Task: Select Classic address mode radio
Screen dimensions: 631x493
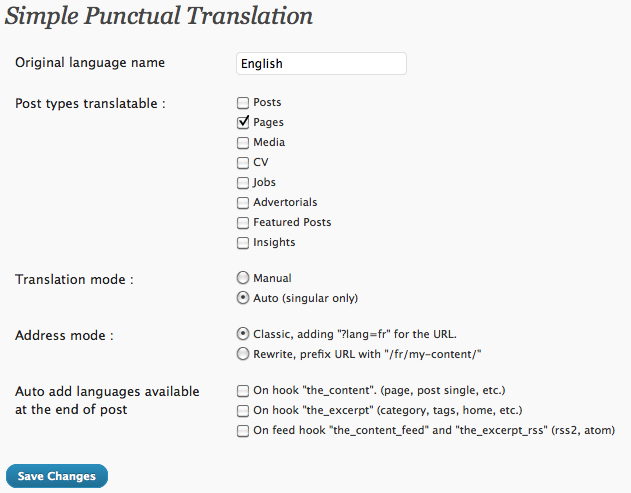Action: [243, 334]
